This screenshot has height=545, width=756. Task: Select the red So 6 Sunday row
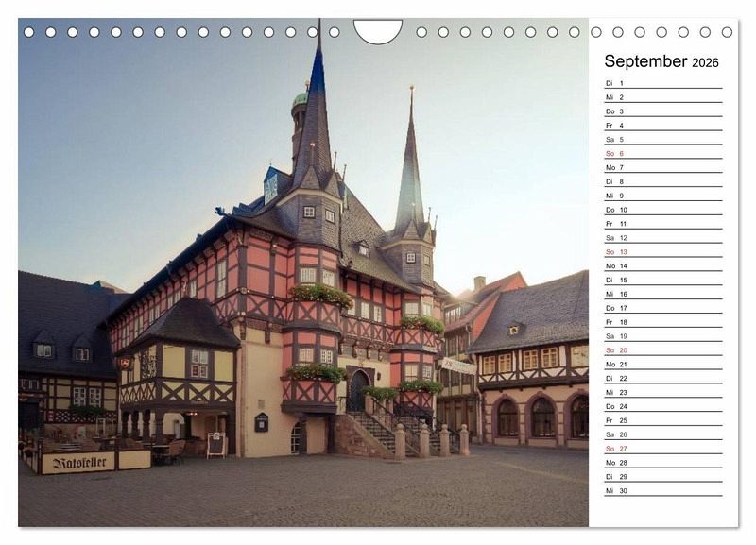[x=662, y=153]
